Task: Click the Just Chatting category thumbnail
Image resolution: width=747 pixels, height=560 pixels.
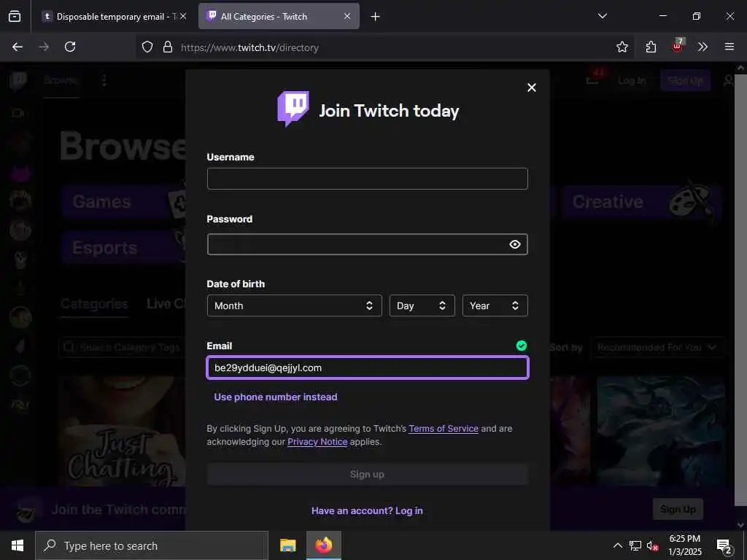Action: [123, 431]
